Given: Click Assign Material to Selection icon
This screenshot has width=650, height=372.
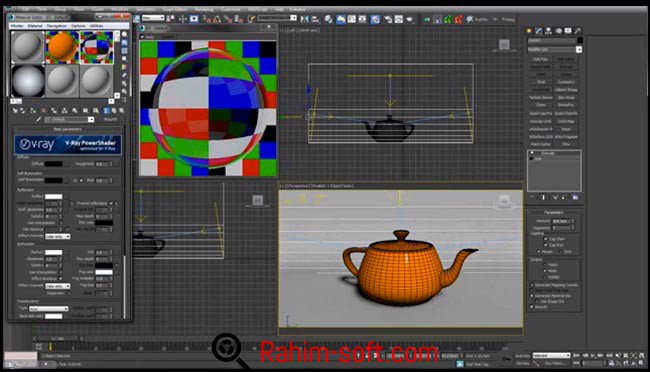Looking at the screenshot, I should [x=33, y=111].
